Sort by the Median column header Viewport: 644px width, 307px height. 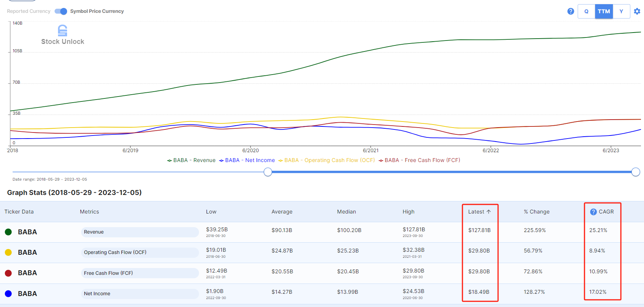(346, 212)
